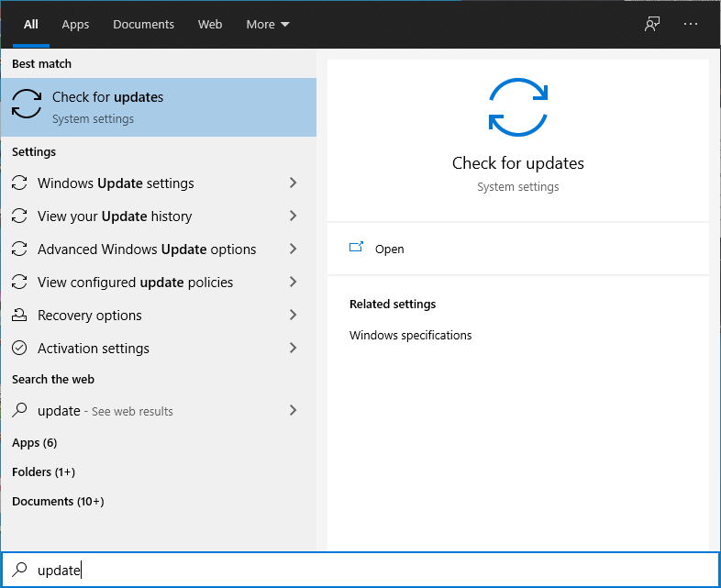Select Windows Update settings result
The height and width of the screenshot is (588, 721).
[x=159, y=183]
